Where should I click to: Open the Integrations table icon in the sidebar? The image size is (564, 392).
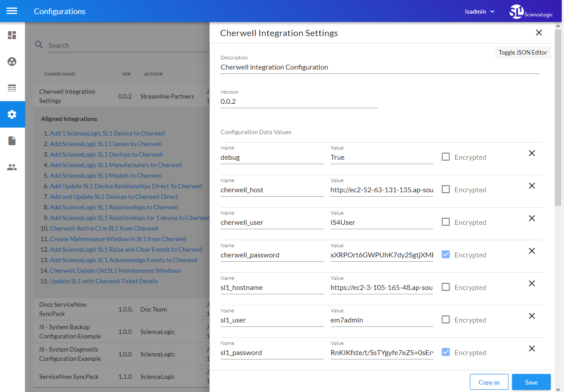pos(12,88)
